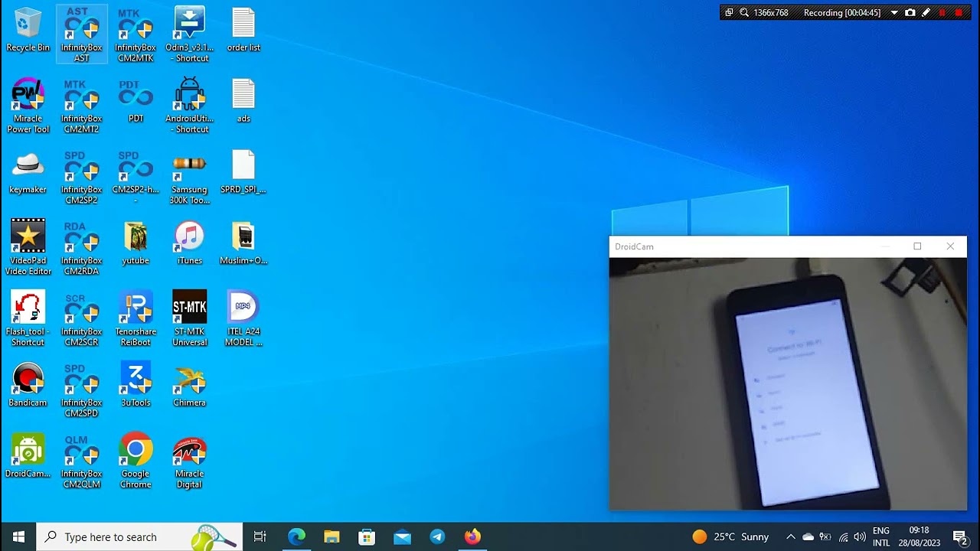The height and width of the screenshot is (551, 980).
Task: Launch VideoPad Video Editor icon
Action: tap(28, 248)
